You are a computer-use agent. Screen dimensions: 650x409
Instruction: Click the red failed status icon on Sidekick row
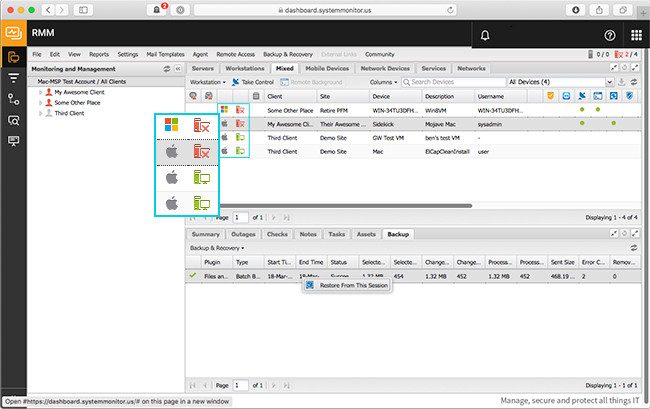[240, 123]
